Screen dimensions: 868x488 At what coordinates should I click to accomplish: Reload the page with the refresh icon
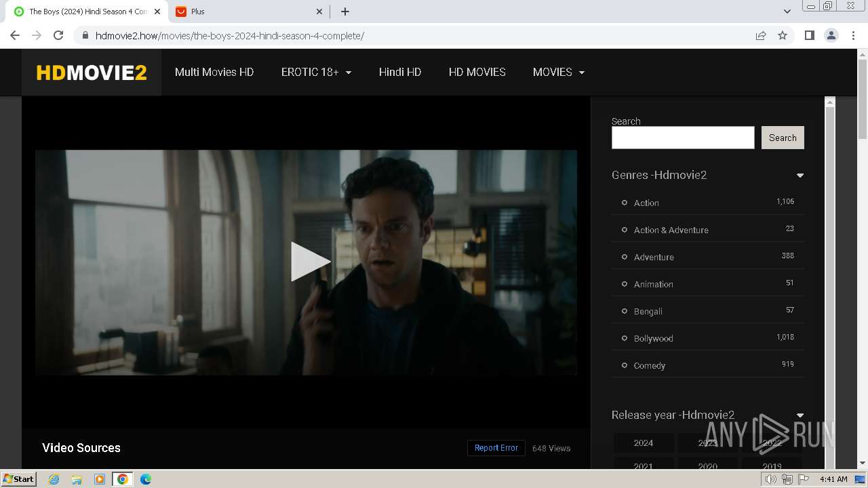[58, 35]
